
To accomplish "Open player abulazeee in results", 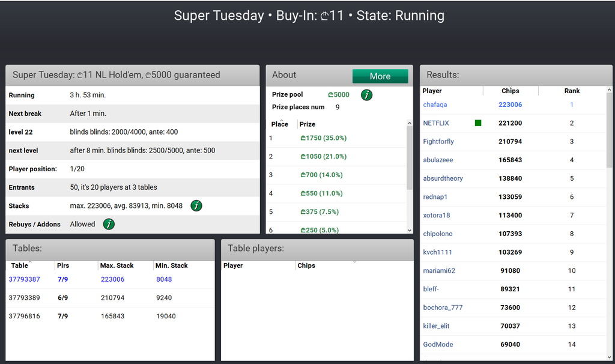I will 438,160.
